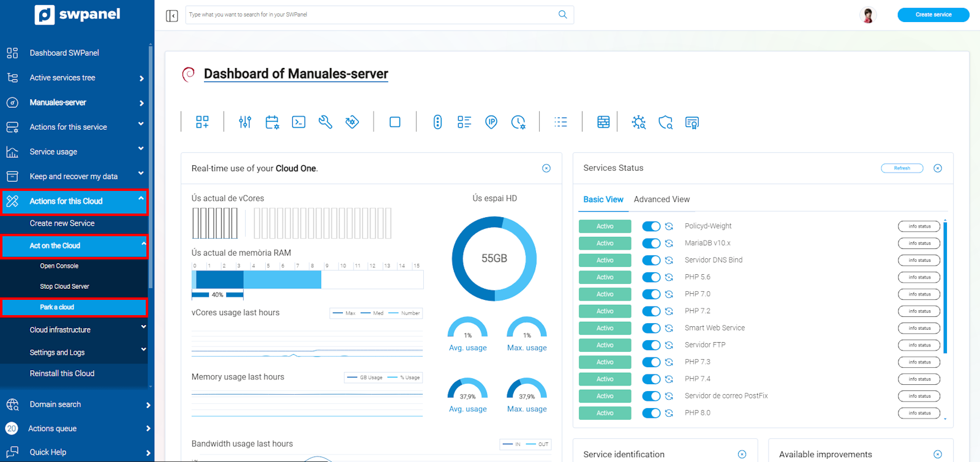
Task: Click the stop square toolbar icon
Action: click(x=395, y=122)
